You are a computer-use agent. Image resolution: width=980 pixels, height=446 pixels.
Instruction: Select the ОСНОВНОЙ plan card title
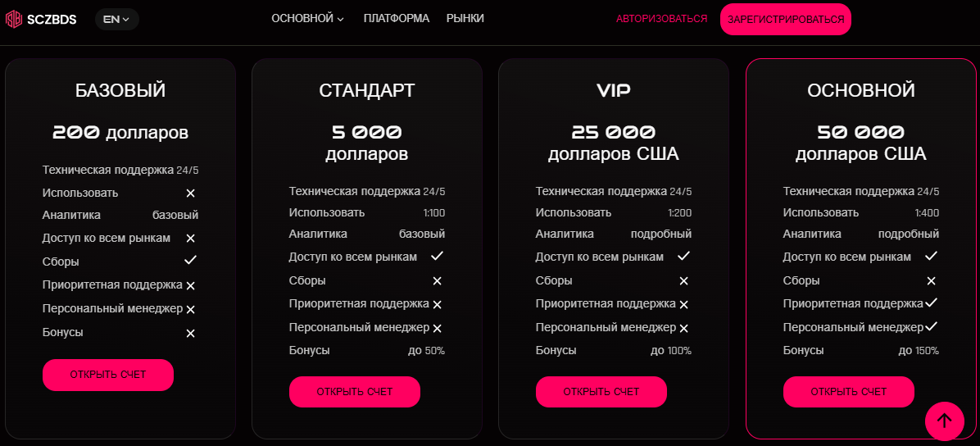tap(861, 90)
